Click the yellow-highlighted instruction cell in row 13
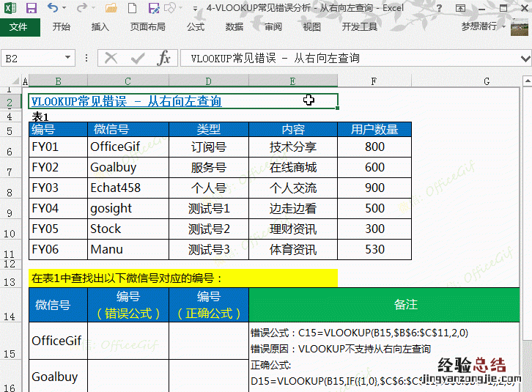The width and height of the screenshot is (532, 392). point(183,278)
